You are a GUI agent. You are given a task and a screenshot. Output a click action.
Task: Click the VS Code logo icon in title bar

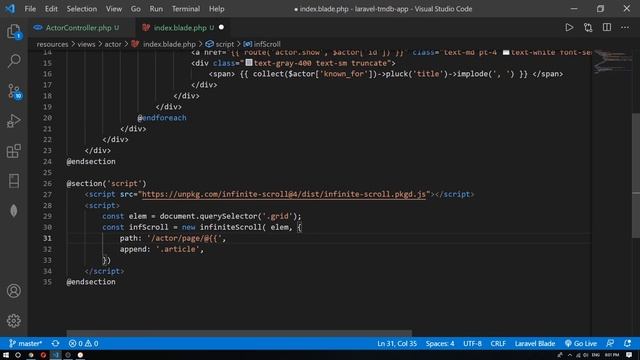pyautogui.click(x=10, y=9)
